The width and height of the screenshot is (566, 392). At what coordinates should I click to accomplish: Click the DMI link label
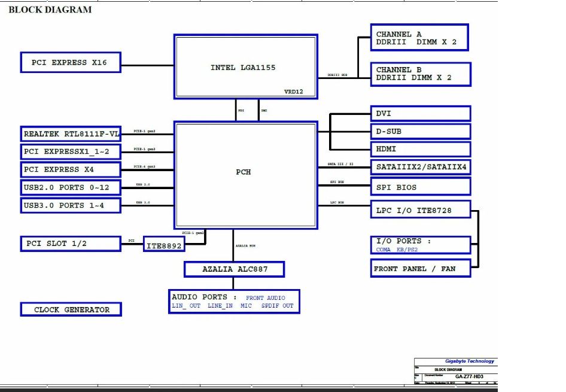click(x=264, y=111)
